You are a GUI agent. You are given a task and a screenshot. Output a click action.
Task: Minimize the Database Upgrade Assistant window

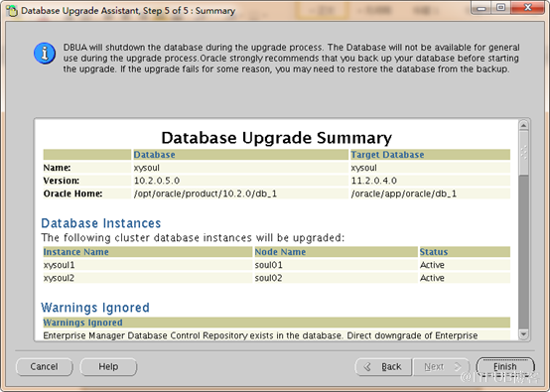[x=481, y=7]
